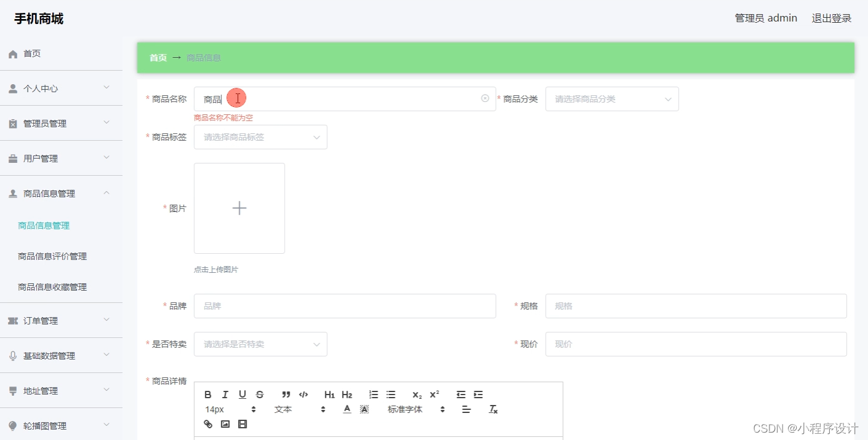Image resolution: width=868 pixels, height=440 pixels.
Task: Expand the 地址管理 sidebar menu
Action: click(x=61, y=390)
